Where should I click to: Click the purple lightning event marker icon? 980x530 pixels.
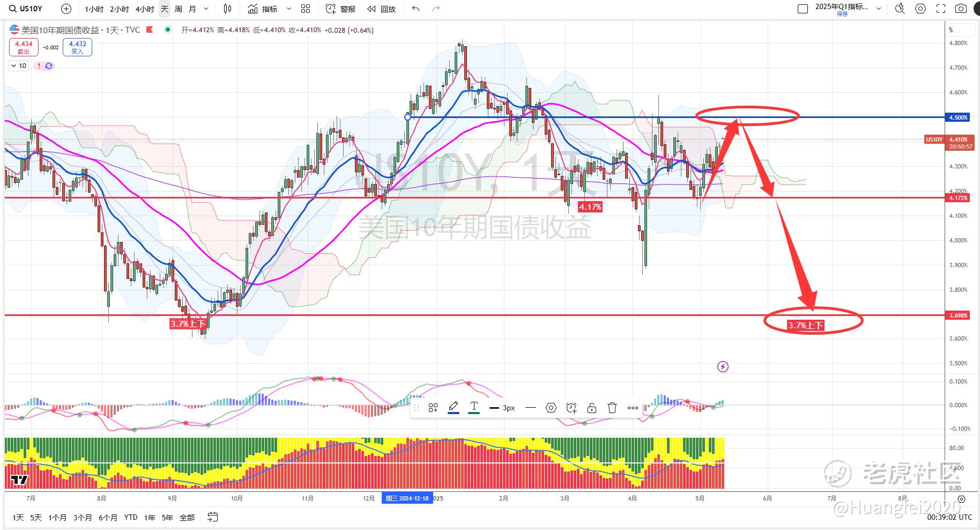(x=723, y=367)
